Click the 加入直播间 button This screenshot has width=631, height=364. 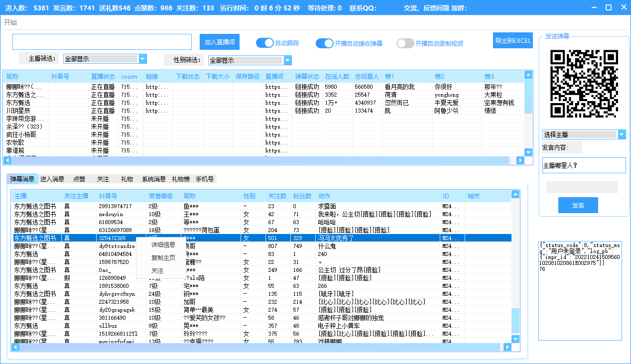tap(220, 42)
